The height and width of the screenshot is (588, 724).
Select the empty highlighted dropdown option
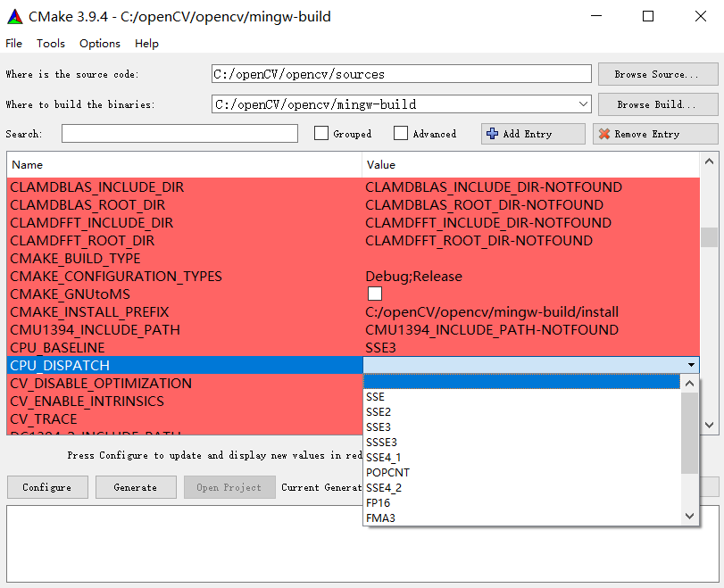522,382
